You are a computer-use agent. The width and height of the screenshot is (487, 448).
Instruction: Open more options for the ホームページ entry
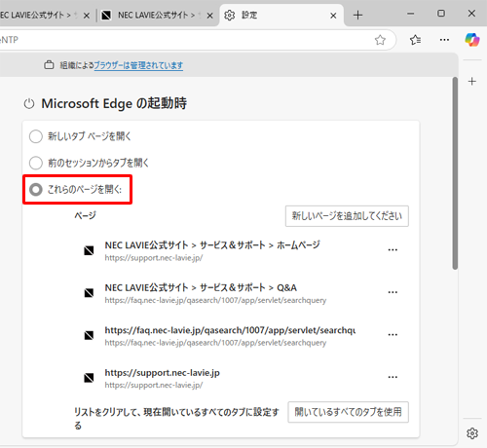(x=393, y=250)
